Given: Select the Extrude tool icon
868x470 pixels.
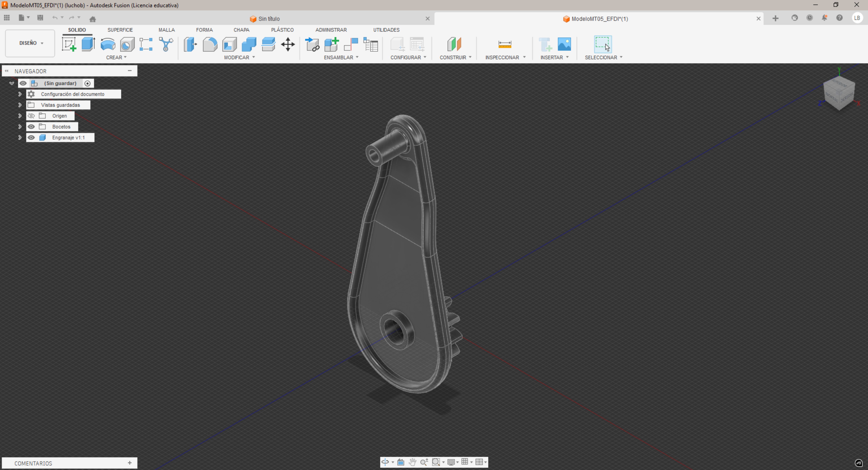Looking at the screenshot, I should pos(88,44).
